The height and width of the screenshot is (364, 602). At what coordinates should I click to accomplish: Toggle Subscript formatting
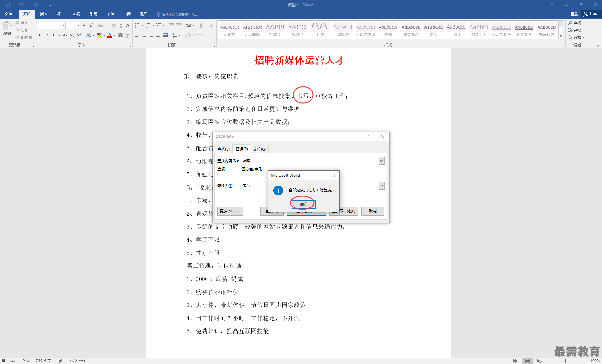click(72, 35)
